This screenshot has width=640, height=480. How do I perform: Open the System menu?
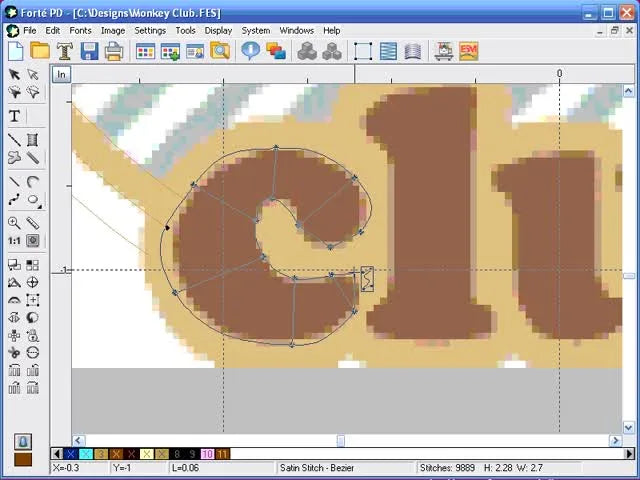point(256,31)
